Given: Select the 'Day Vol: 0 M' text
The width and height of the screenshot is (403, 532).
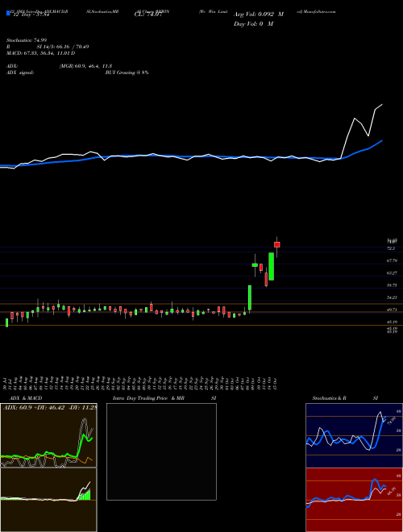Looking at the screenshot, I should [253, 24].
